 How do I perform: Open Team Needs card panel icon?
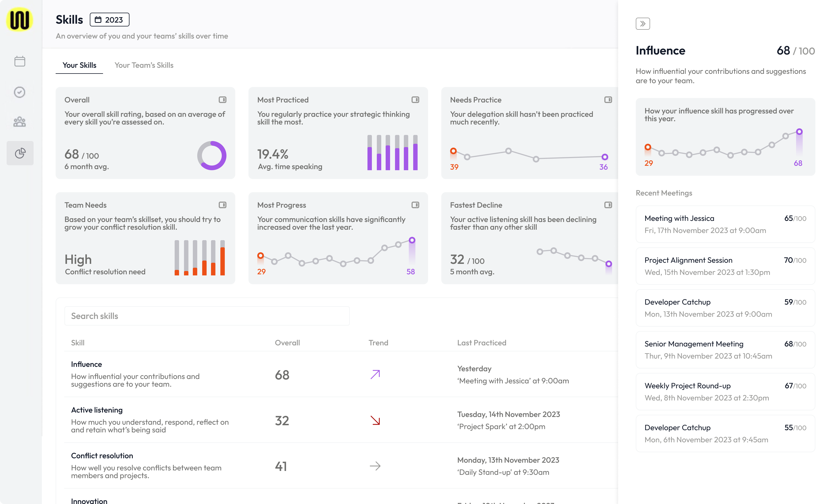[x=222, y=205]
